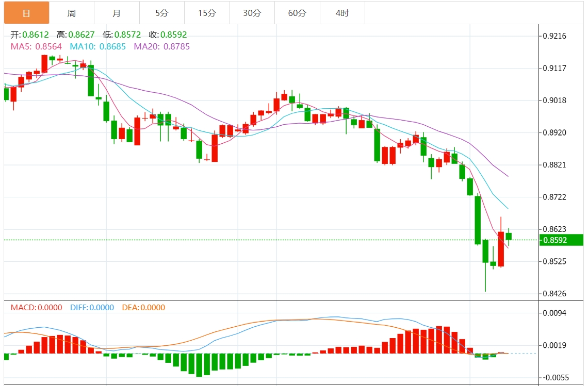Open the 60分 timeframe tab
This screenshot has width=588, height=386.
coord(297,13)
